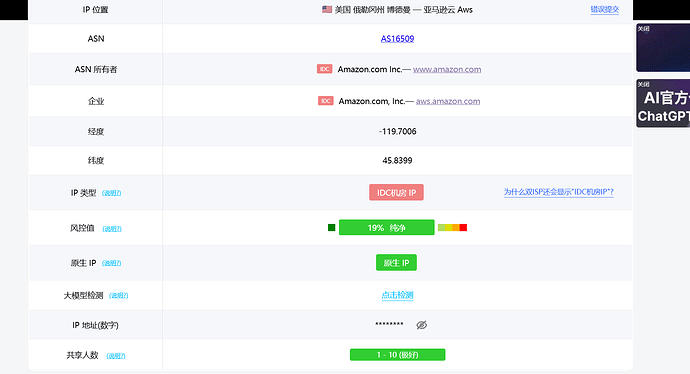Select the latitude value 45.8399
Image resolution: width=690 pixels, height=374 pixels.
pyautogui.click(x=397, y=161)
